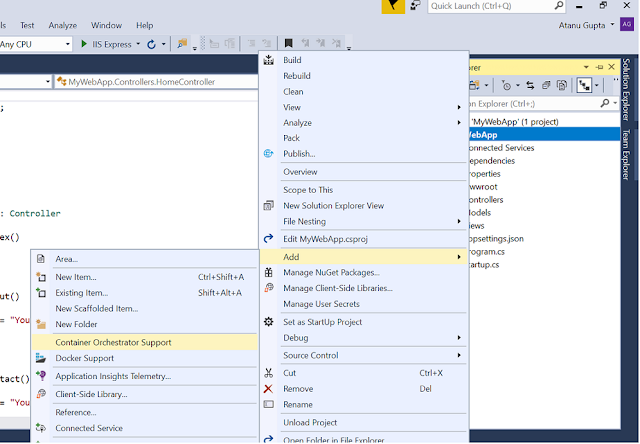Toggle the Solution Explorer preview selected items icon
Image resolution: width=640 pixels, height=444 pixels.
584,85
